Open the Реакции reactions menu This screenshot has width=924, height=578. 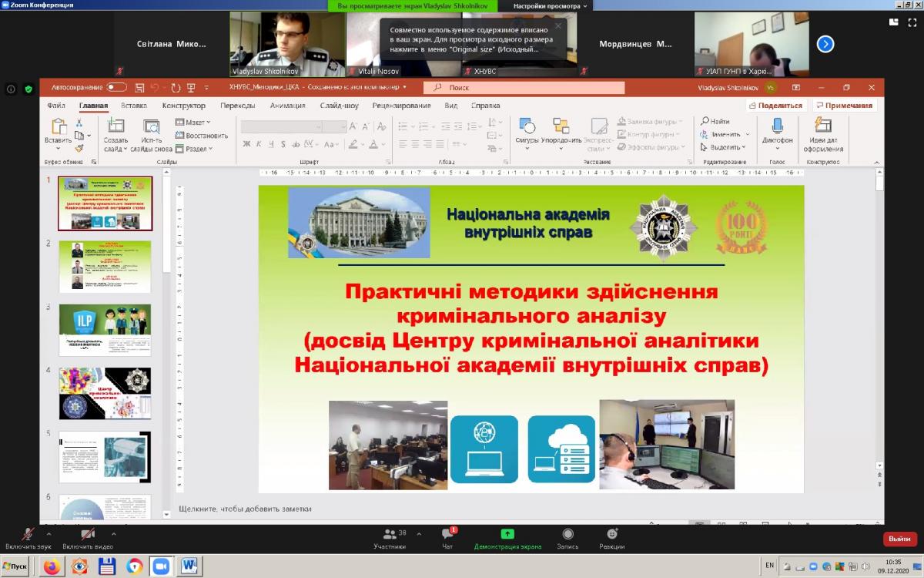[x=612, y=539]
